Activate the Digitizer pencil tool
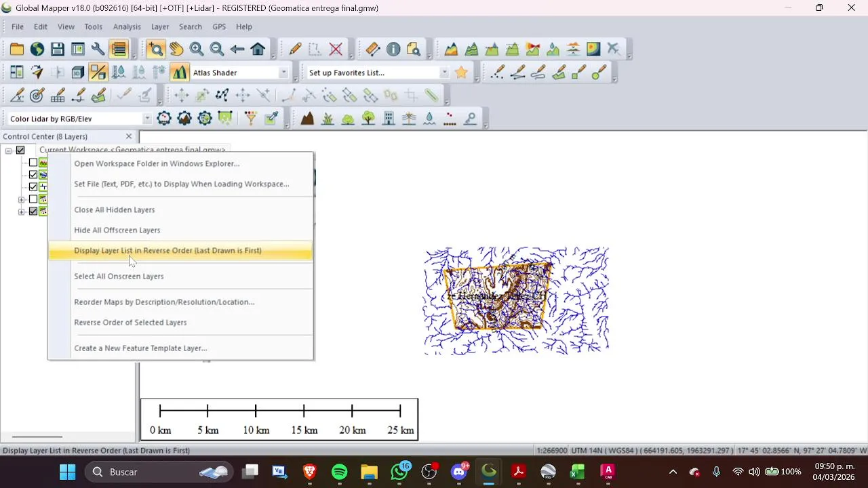Image resolution: width=868 pixels, height=488 pixels. coord(295,49)
